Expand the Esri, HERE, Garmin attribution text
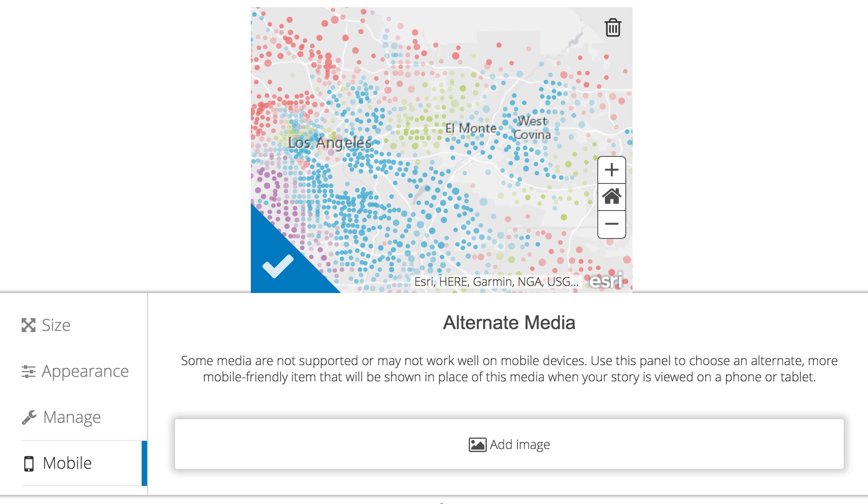This screenshot has height=504, width=868. tap(496, 282)
